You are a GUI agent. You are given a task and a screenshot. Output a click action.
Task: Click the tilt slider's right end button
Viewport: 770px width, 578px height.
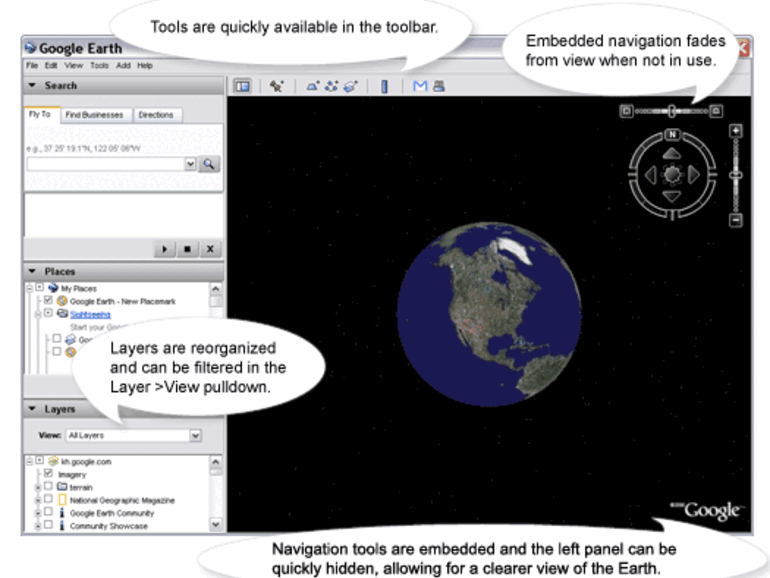tap(716, 111)
